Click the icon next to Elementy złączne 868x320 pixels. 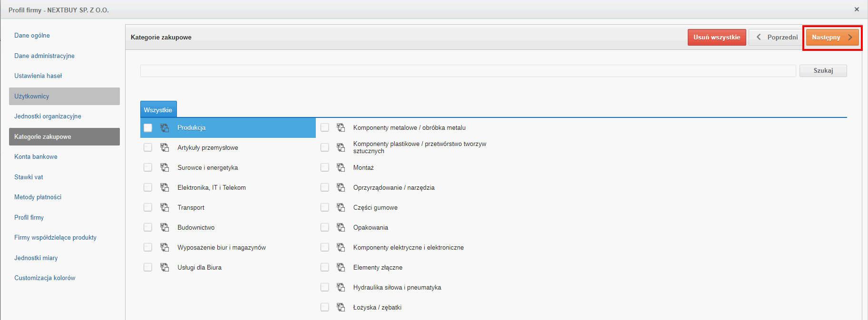[x=341, y=268]
